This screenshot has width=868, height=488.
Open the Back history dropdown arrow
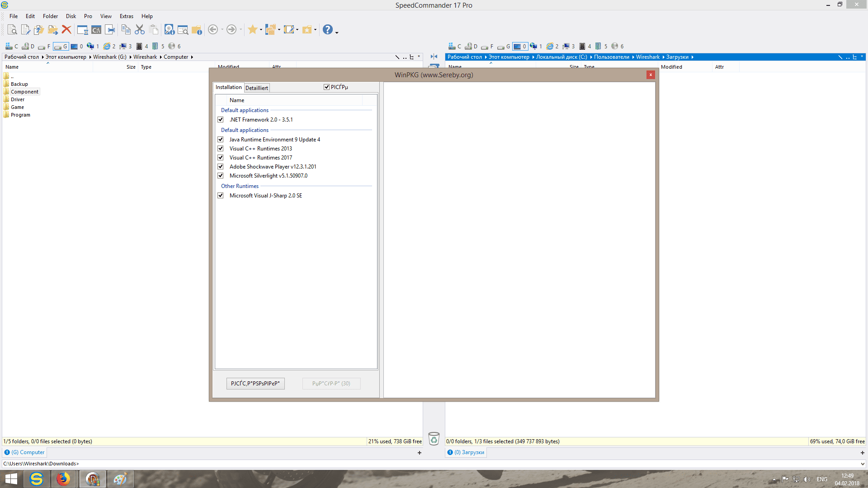pyautogui.click(x=222, y=30)
